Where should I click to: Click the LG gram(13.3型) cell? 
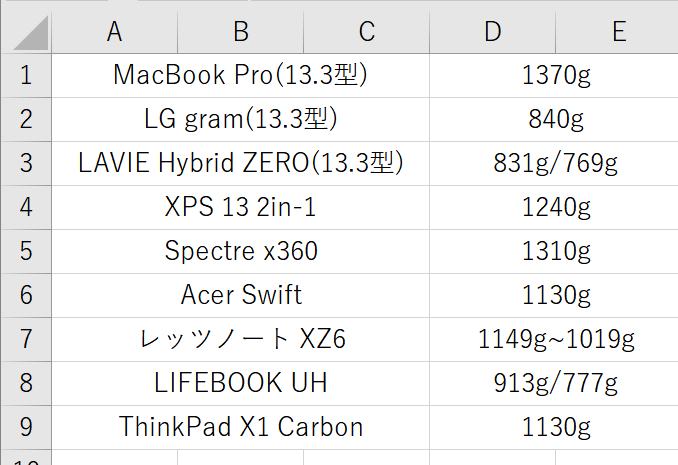tap(240, 119)
